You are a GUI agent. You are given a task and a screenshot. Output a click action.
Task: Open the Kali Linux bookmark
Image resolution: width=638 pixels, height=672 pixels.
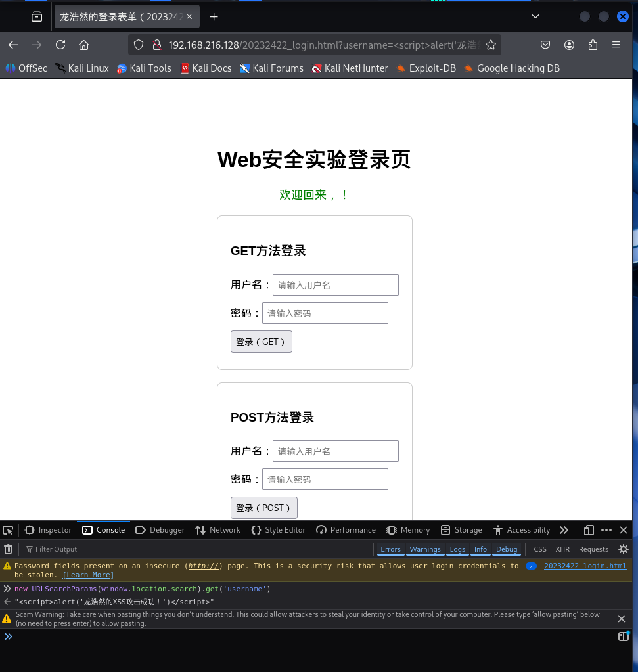pos(82,68)
